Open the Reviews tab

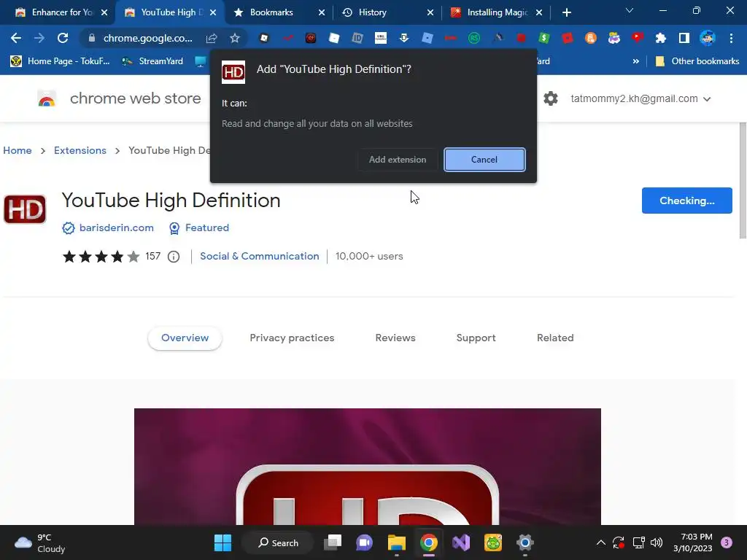click(x=395, y=338)
